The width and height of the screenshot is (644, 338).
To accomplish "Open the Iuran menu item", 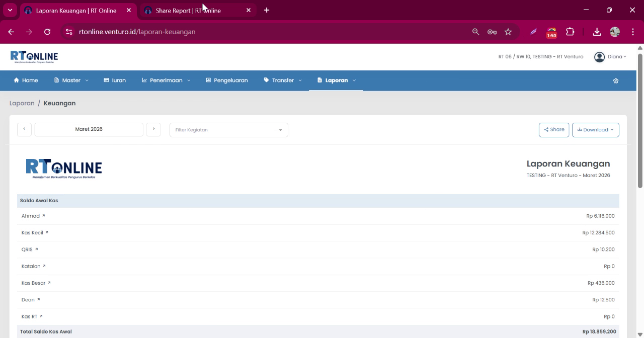I will [115, 80].
